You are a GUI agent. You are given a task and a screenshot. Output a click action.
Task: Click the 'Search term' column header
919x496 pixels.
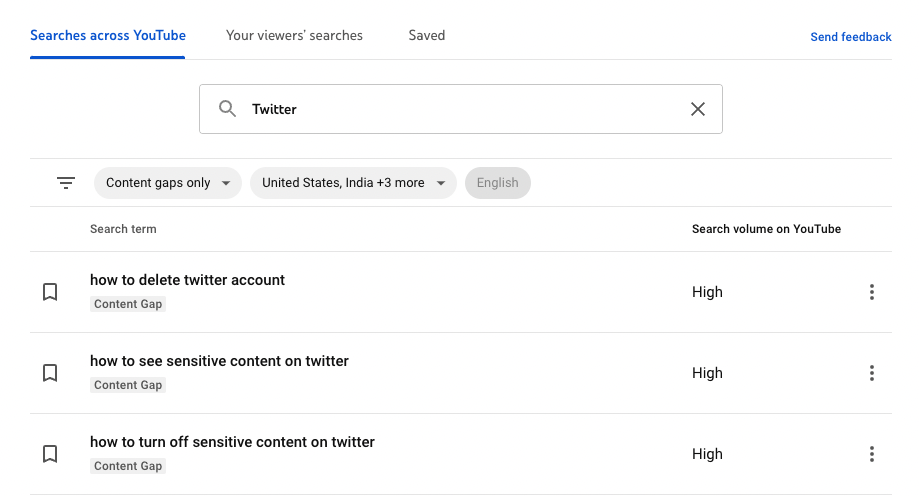click(x=123, y=229)
